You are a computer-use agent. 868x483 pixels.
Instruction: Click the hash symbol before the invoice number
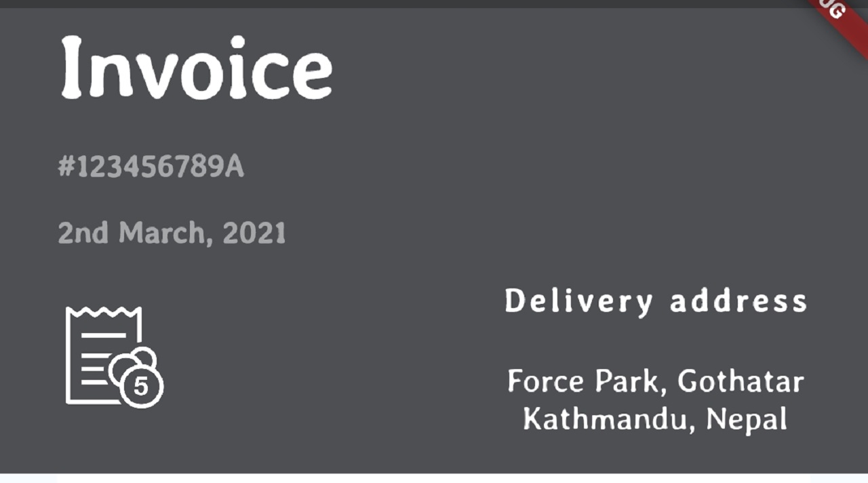coord(66,167)
